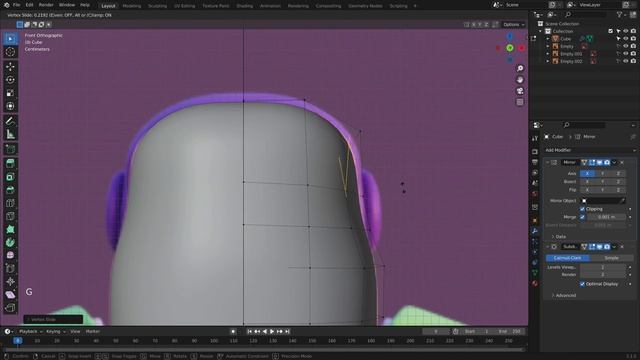Image resolution: width=640 pixels, height=360 pixels.
Task: Collapse the Subdivision modifier panel
Action: click(x=547, y=247)
